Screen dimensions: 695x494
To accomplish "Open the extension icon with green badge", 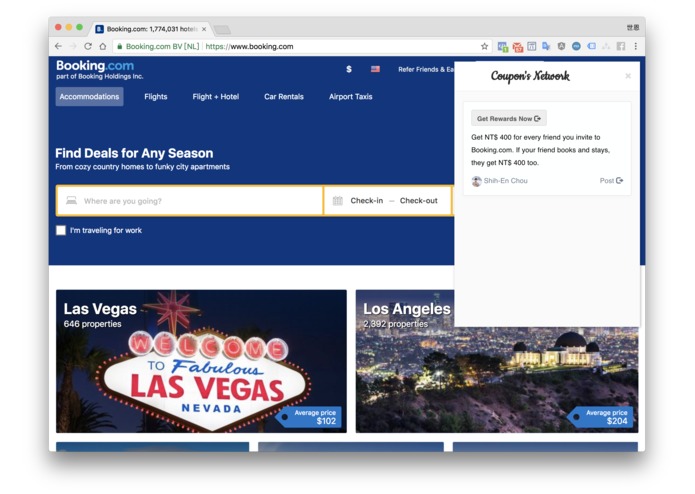I will [503, 47].
